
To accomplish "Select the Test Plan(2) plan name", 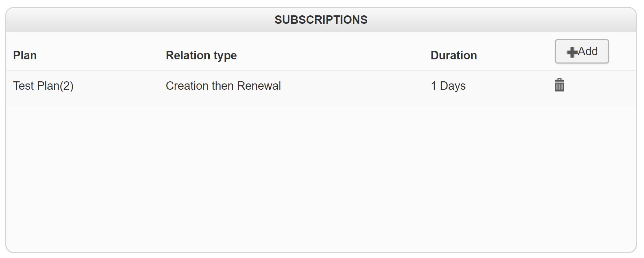I will tap(43, 86).
